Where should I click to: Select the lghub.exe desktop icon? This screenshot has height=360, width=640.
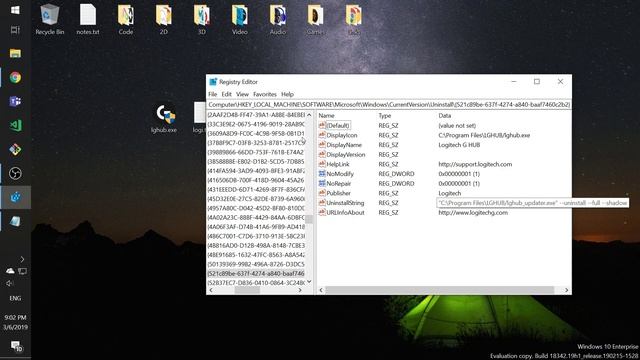[x=164, y=118]
